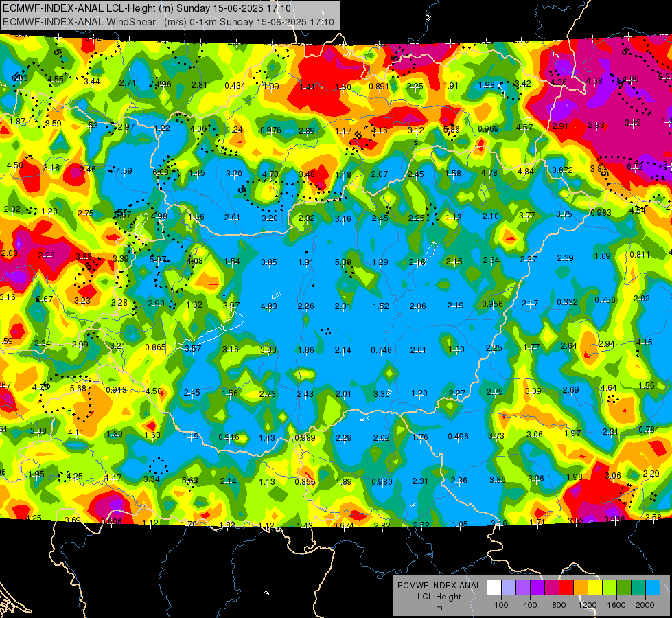The width and height of the screenshot is (672, 618).
Task: Click the white legend color swatch
Action: pos(494,588)
